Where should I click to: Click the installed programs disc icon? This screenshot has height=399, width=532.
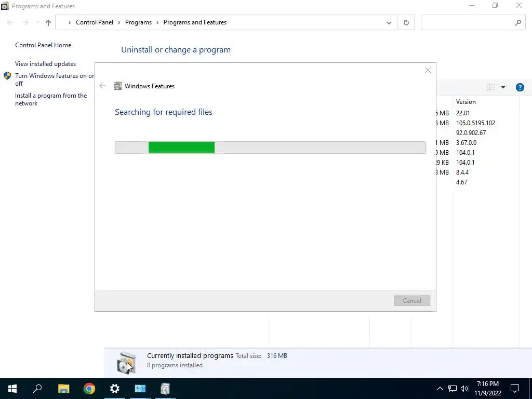point(127,363)
